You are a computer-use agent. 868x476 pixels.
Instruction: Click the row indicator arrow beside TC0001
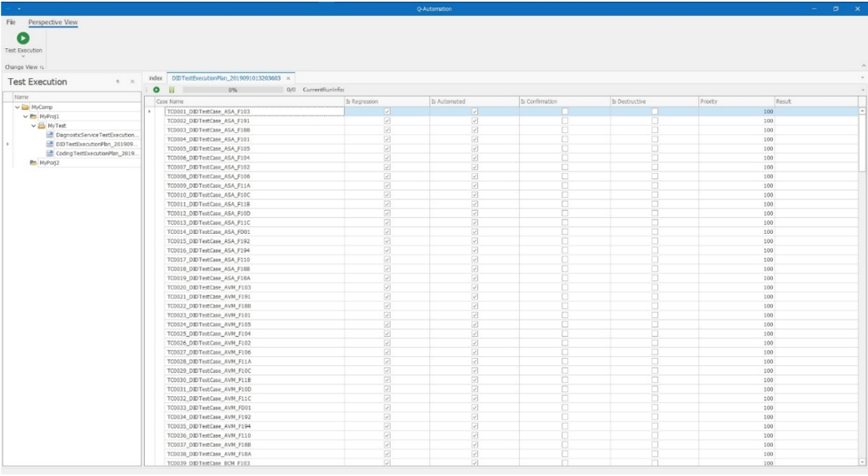pyautogui.click(x=149, y=112)
